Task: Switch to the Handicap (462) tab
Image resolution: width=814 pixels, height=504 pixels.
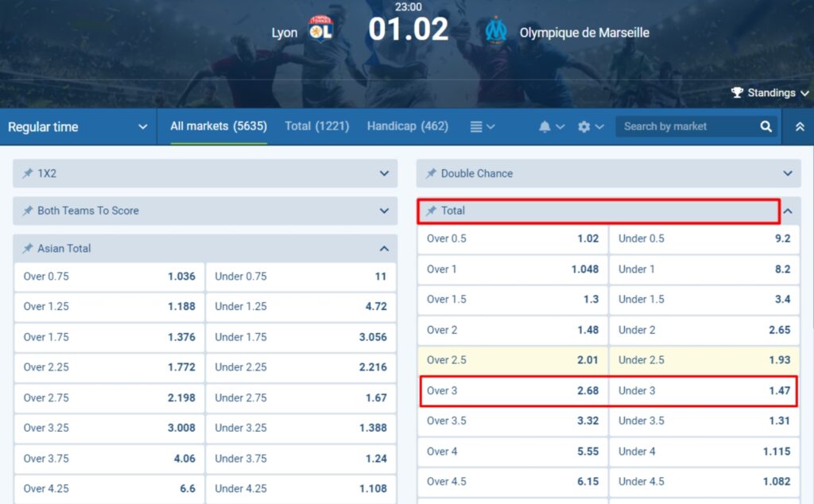Action: coord(407,126)
